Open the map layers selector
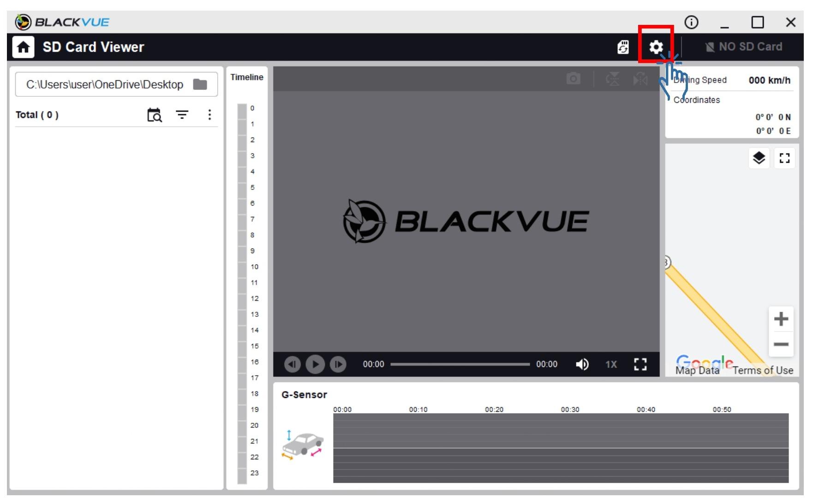The image size is (813, 504). coord(759,158)
